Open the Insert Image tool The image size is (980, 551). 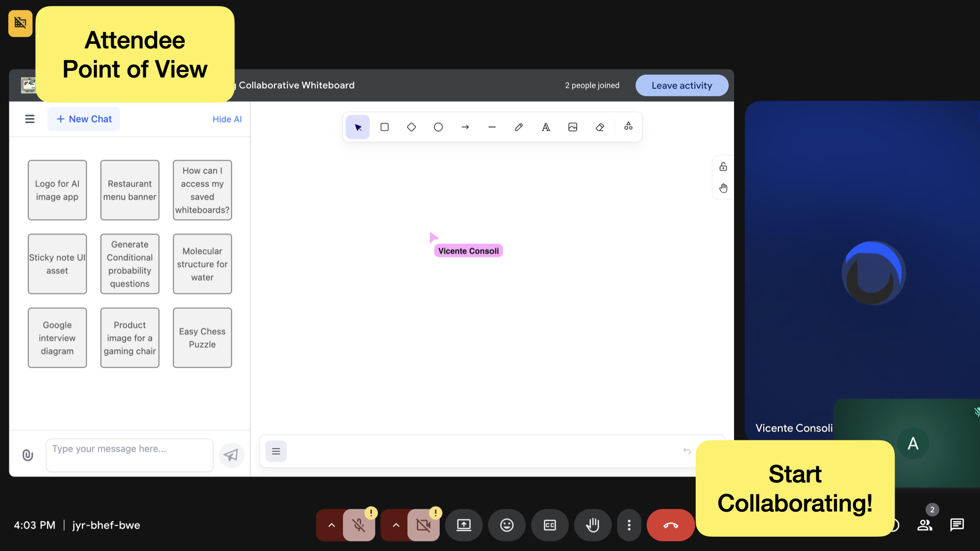tap(573, 127)
